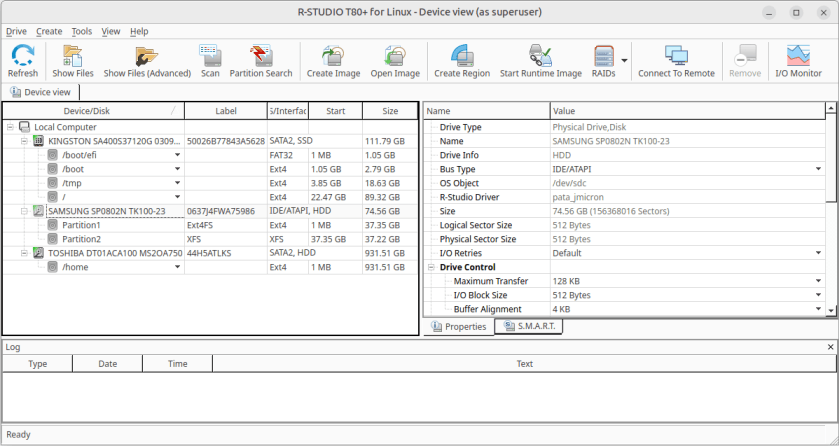This screenshot has width=839, height=446.
Task: Open the RAIDs dropdown arrow
Action: 624,60
